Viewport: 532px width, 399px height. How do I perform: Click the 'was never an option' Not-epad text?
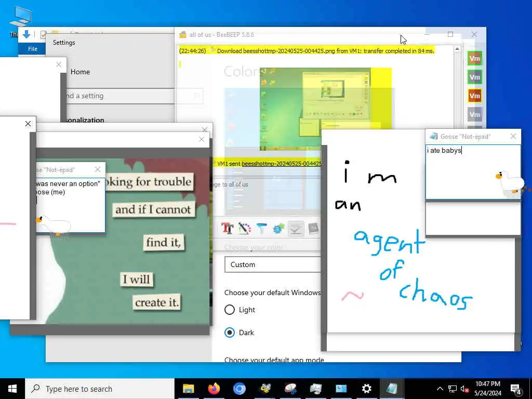pos(68,183)
